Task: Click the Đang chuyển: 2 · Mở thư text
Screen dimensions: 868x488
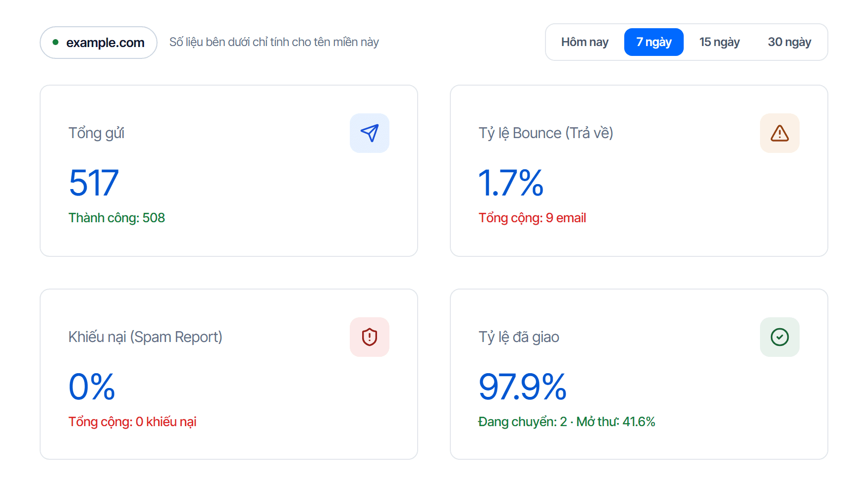Action: click(567, 422)
